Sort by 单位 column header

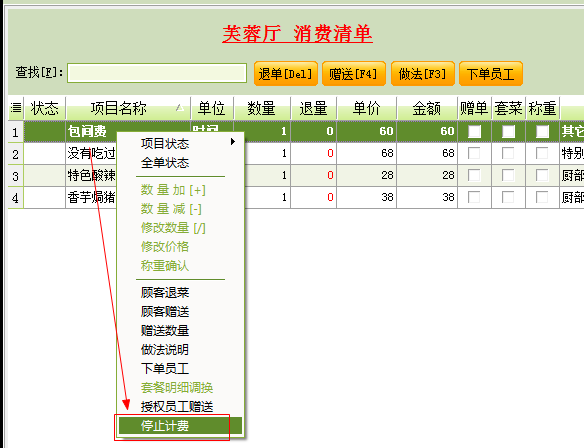pos(212,108)
